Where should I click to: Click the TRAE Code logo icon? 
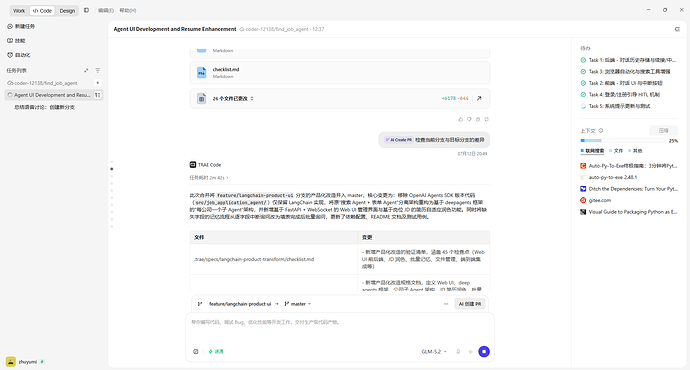193,165
